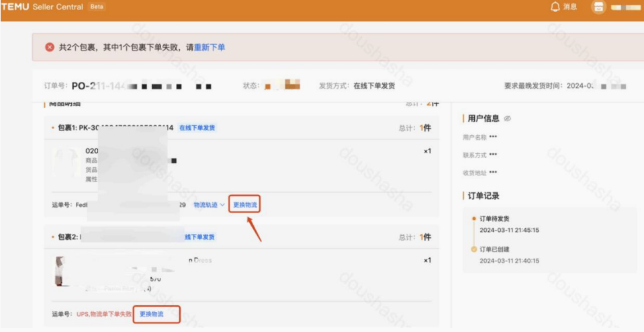Click 更换物流 for package 1

click(x=245, y=204)
